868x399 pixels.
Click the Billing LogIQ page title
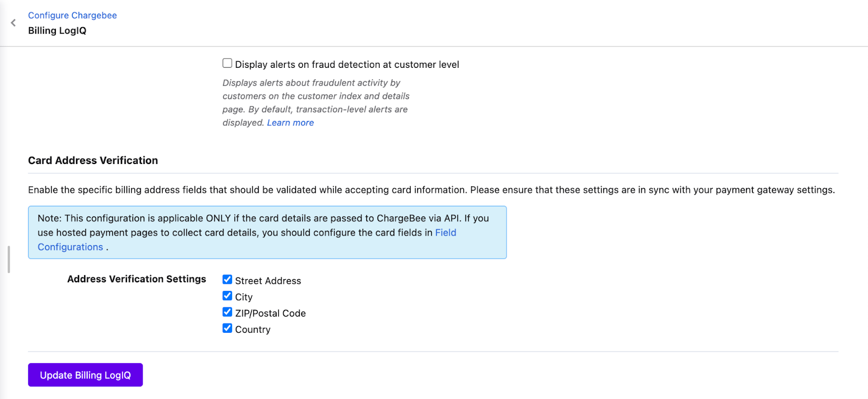tap(57, 31)
